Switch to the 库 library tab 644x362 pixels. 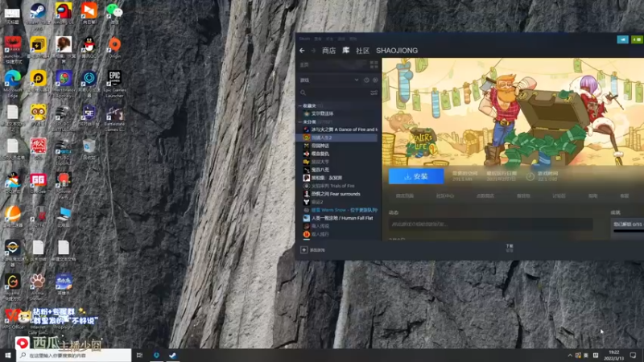click(346, 50)
